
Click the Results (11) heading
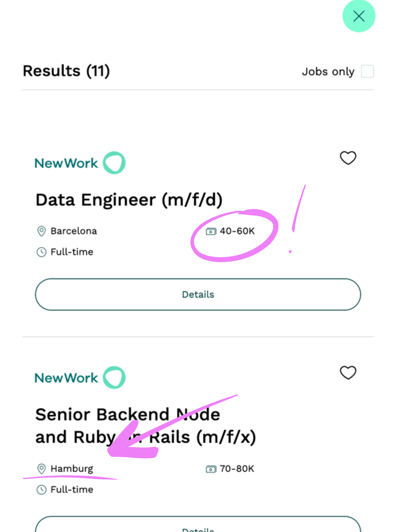tap(66, 71)
